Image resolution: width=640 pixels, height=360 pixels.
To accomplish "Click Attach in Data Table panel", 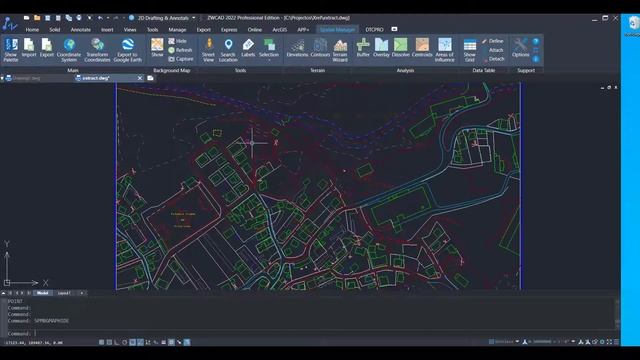I will 493,50.
